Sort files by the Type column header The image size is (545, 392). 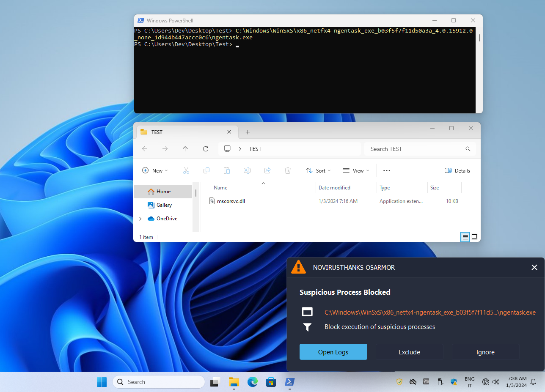(x=385, y=188)
